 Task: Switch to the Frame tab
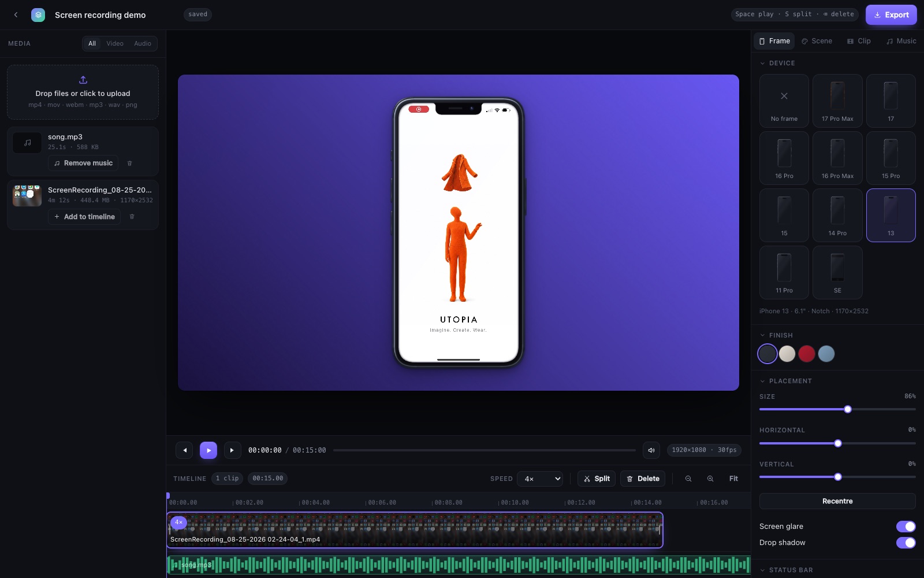pos(774,41)
